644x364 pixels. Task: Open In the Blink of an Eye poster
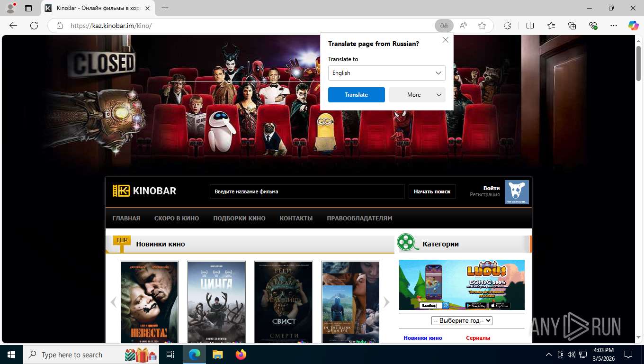point(351,302)
